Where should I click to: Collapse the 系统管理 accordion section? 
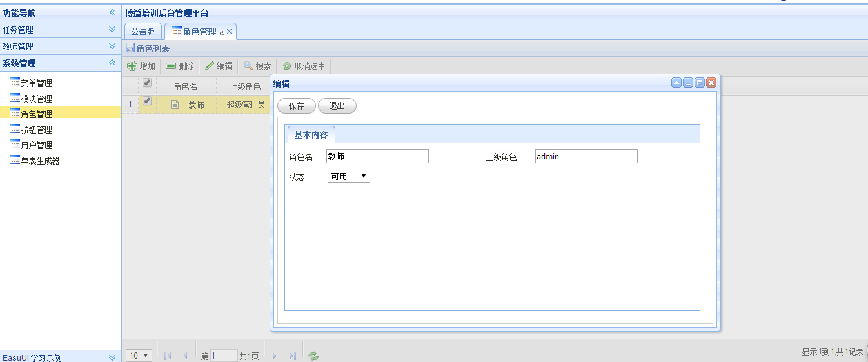112,63
